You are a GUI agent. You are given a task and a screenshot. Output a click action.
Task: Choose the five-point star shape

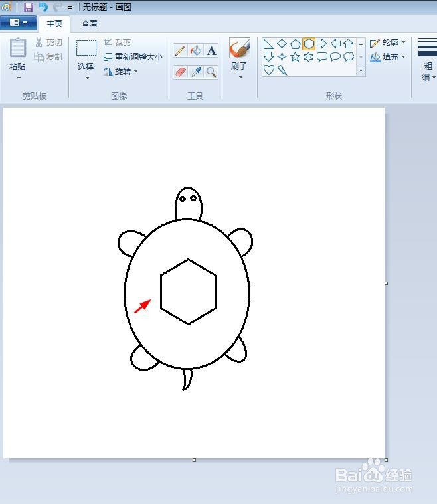pos(295,57)
